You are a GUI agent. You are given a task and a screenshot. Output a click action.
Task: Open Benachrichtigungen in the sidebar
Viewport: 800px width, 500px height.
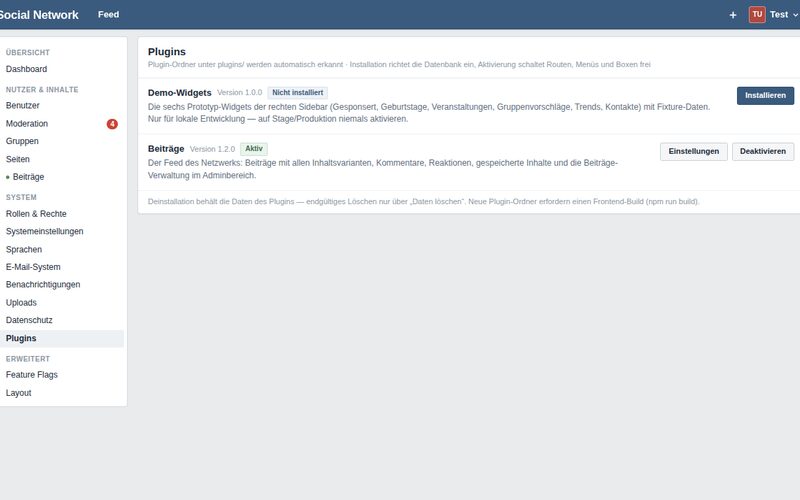pyautogui.click(x=43, y=284)
